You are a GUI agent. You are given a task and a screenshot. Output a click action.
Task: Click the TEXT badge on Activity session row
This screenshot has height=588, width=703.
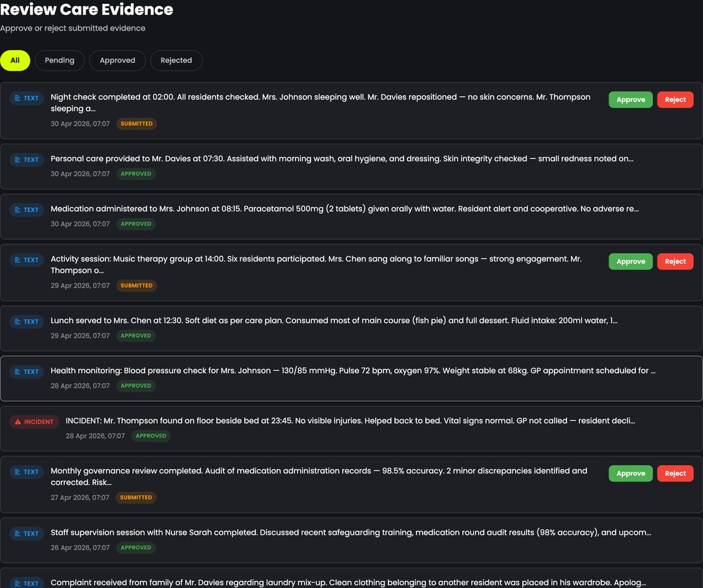point(27,260)
